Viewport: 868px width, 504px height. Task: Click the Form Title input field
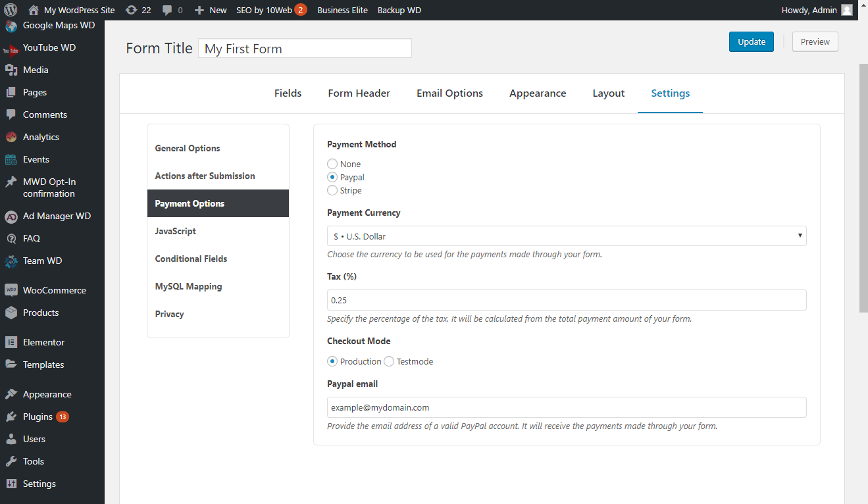305,48
